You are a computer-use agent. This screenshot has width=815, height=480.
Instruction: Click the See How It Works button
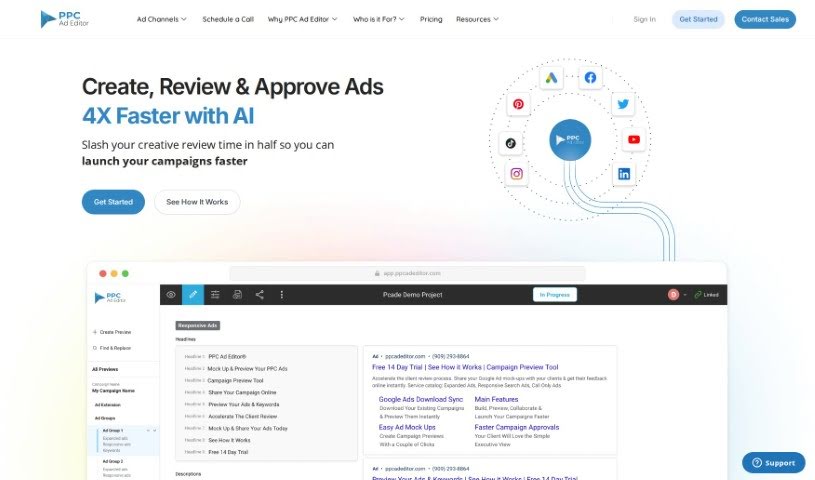tap(197, 202)
